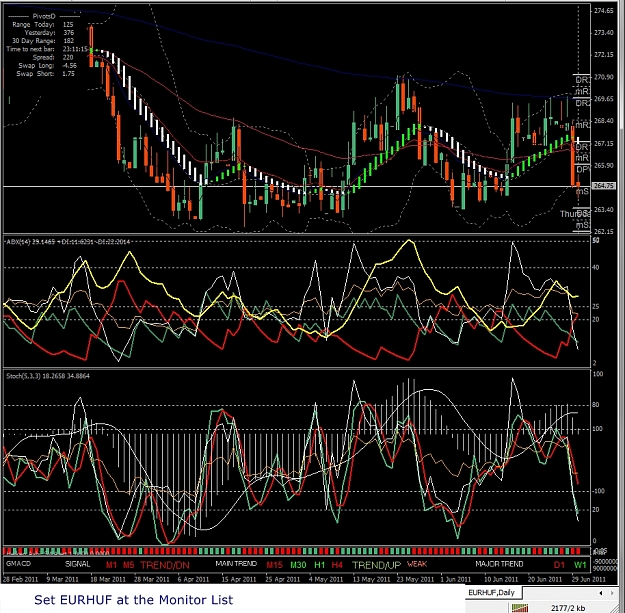The width and height of the screenshot is (625, 613).
Task: Click the 2177/2 kb traffic status
Action: pos(568,608)
